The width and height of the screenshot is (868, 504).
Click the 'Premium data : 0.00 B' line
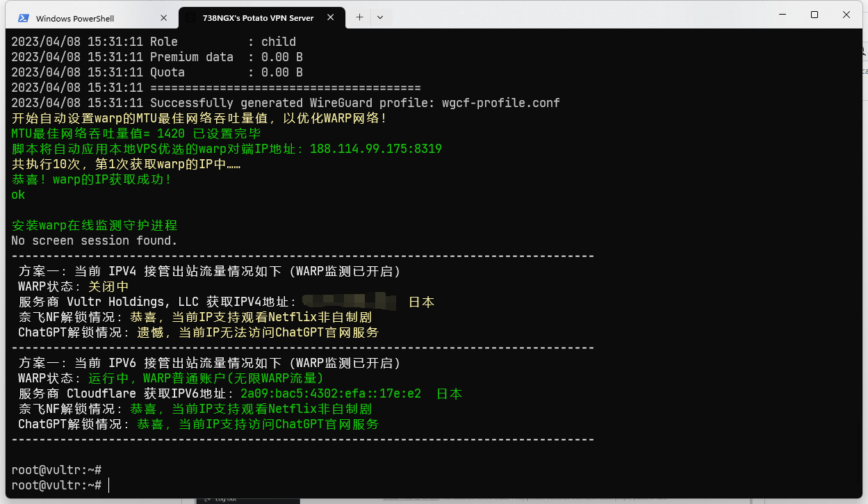[x=157, y=57]
